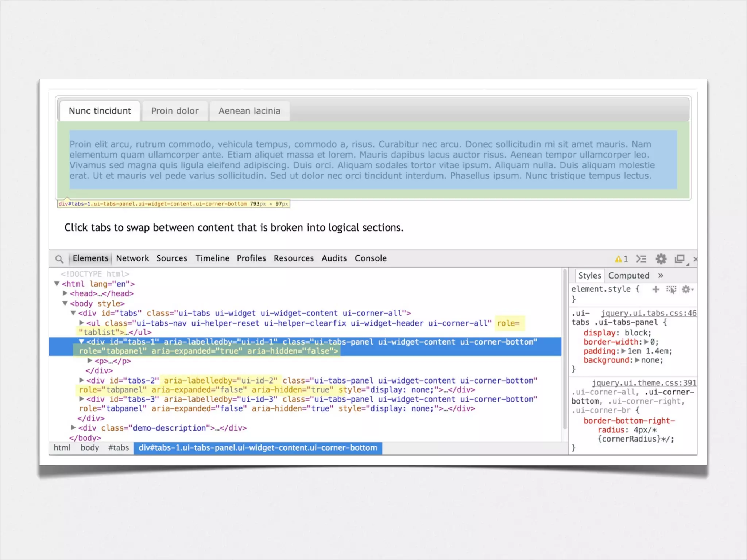This screenshot has height=560, width=747.
Task: Select the Proin dolor page tab
Action: pyautogui.click(x=175, y=111)
